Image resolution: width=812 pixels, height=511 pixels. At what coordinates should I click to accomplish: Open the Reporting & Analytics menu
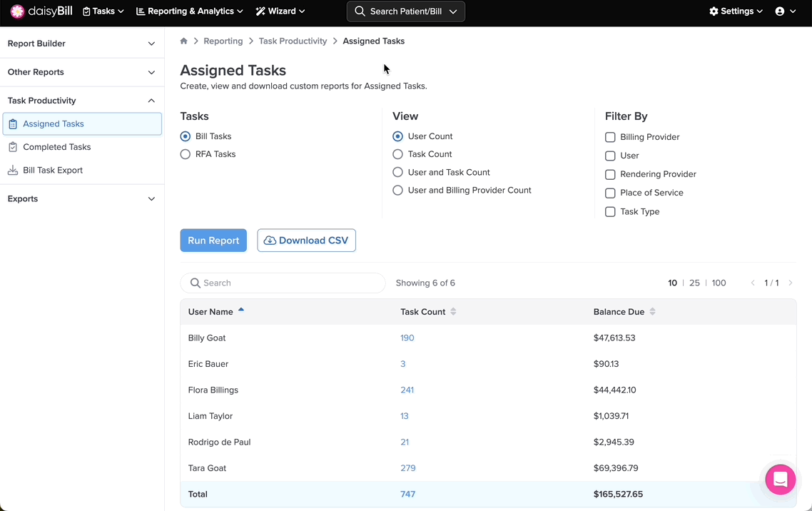coord(190,11)
